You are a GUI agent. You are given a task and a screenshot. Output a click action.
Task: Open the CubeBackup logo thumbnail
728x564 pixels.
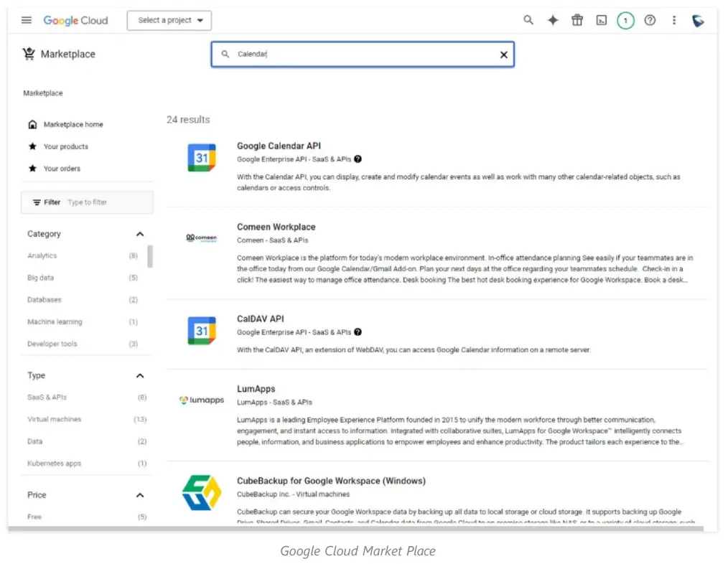(x=202, y=492)
